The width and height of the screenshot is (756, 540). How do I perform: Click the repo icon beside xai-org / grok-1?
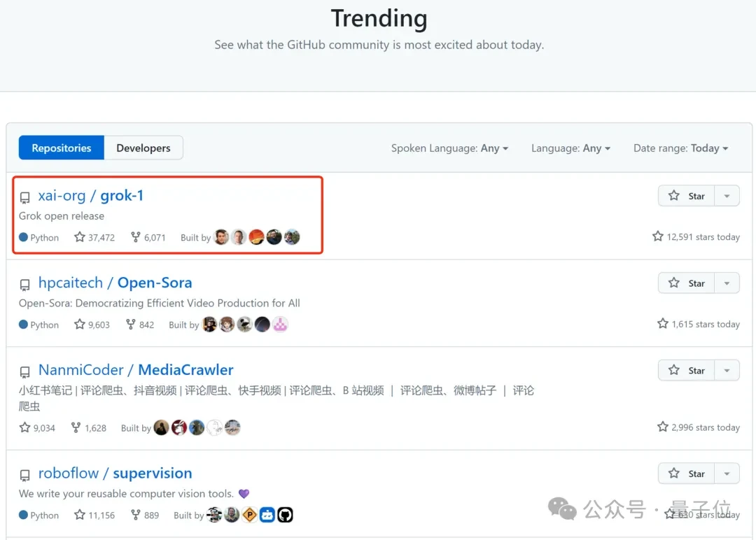point(24,197)
